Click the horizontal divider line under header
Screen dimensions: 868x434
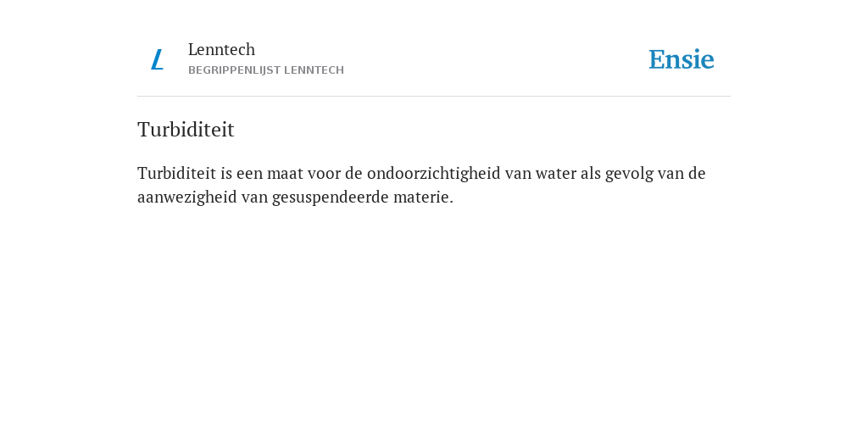434,97
